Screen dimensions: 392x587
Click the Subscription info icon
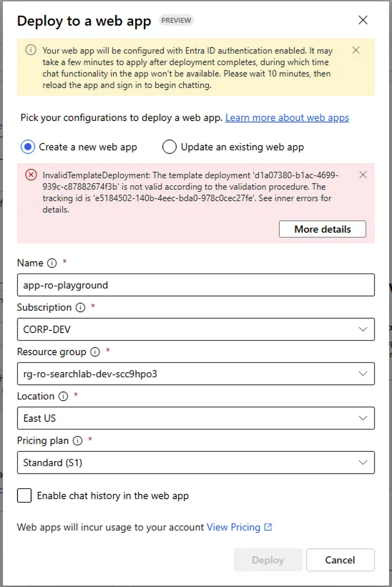[x=80, y=308]
